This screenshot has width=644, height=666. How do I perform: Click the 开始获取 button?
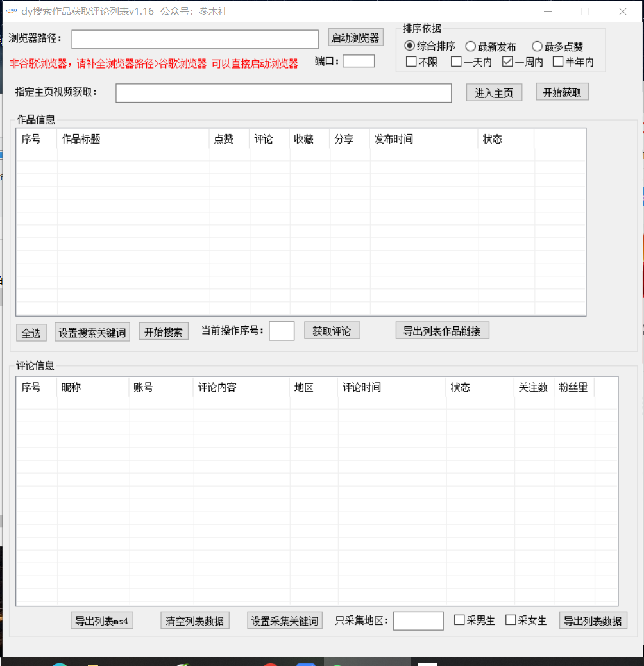click(x=562, y=91)
